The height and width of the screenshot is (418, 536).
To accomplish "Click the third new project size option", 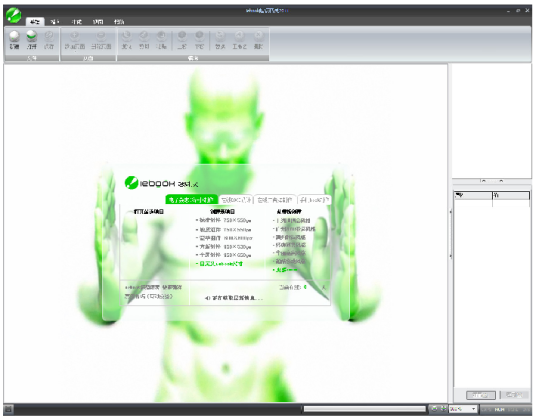I will coord(224,238).
